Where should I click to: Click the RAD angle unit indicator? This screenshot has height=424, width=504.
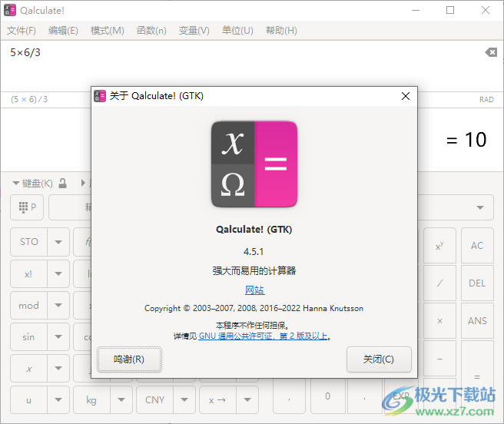click(486, 100)
